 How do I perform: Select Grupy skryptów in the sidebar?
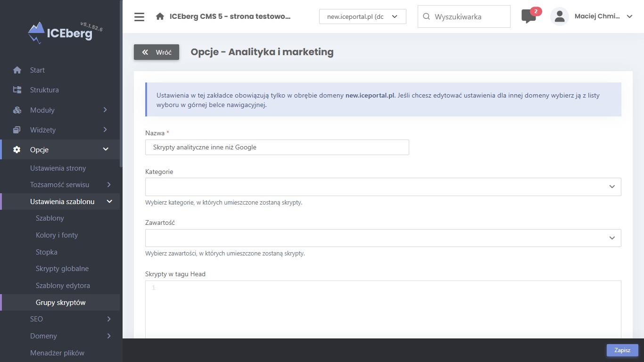point(60,303)
